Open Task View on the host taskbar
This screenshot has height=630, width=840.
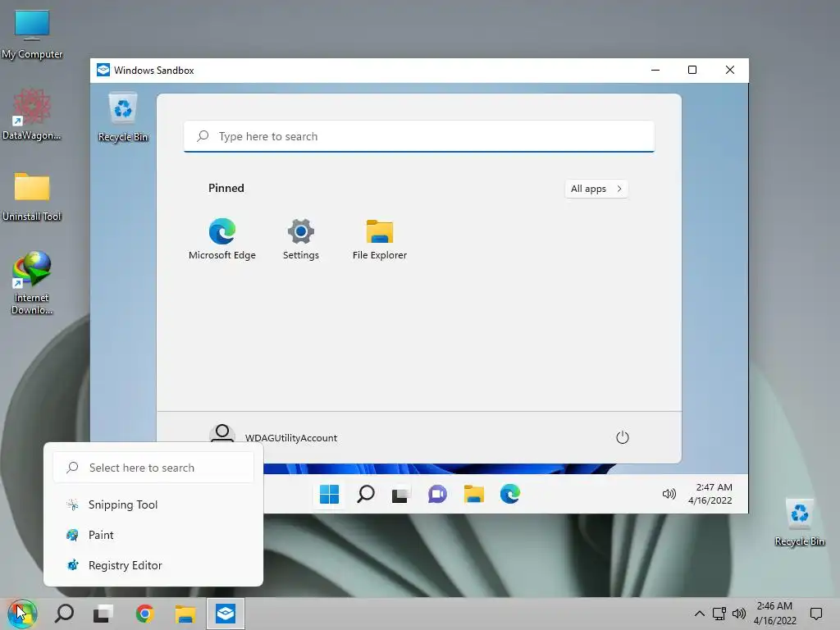click(103, 614)
